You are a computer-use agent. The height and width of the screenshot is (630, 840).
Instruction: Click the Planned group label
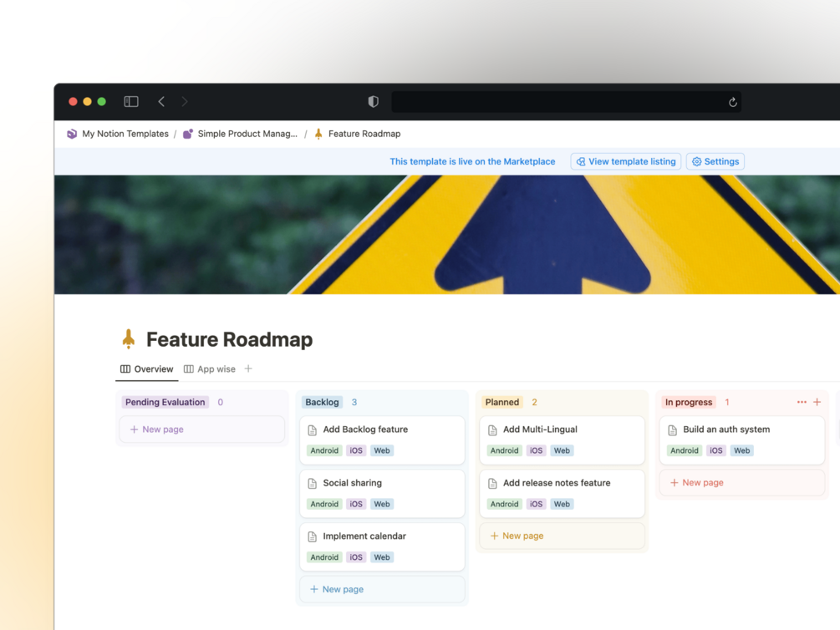(x=502, y=403)
